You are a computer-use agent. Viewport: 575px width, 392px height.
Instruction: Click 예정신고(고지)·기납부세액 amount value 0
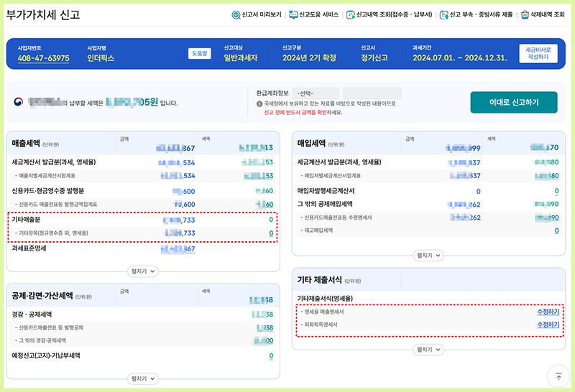coord(271,355)
